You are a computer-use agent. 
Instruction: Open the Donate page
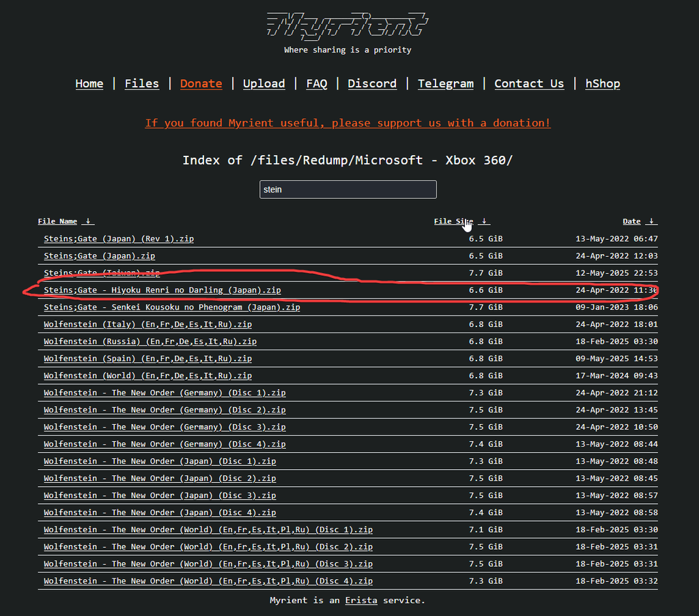point(201,83)
